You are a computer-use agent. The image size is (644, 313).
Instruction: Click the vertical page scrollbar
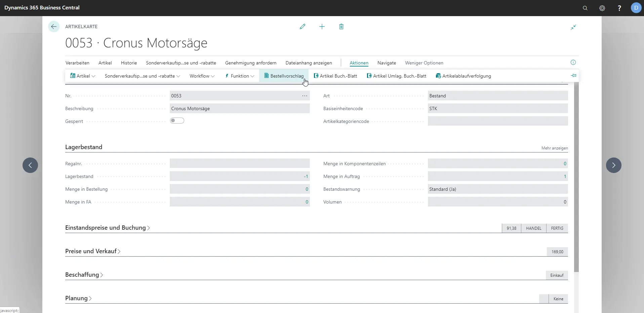576,177
